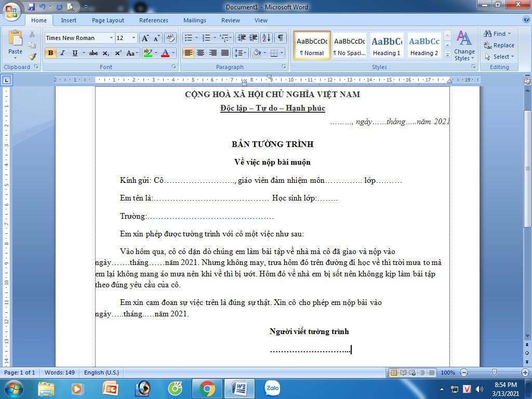Viewport: 532px width, 399px height.
Task: Justify the paragraph text
Action: (225, 53)
